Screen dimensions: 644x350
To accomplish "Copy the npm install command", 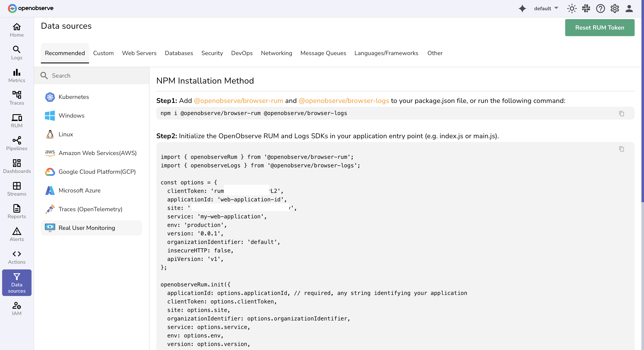I will [x=622, y=114].
